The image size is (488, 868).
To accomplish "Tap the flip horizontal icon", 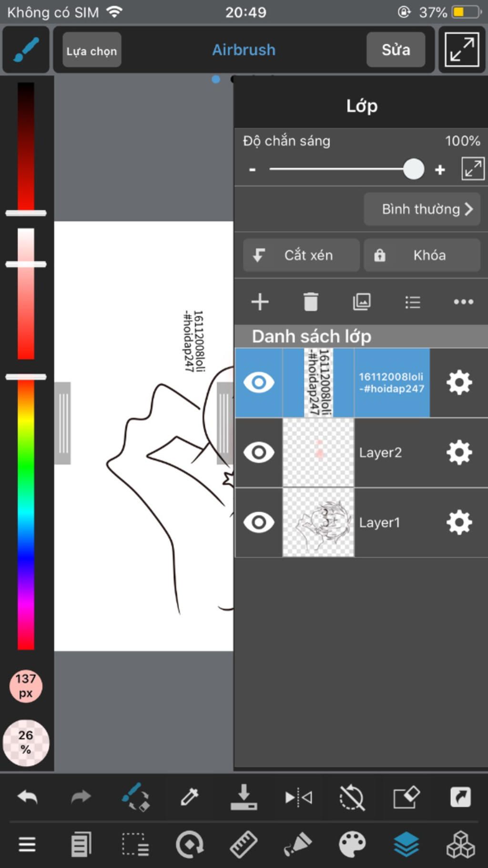I will (298, 797).
